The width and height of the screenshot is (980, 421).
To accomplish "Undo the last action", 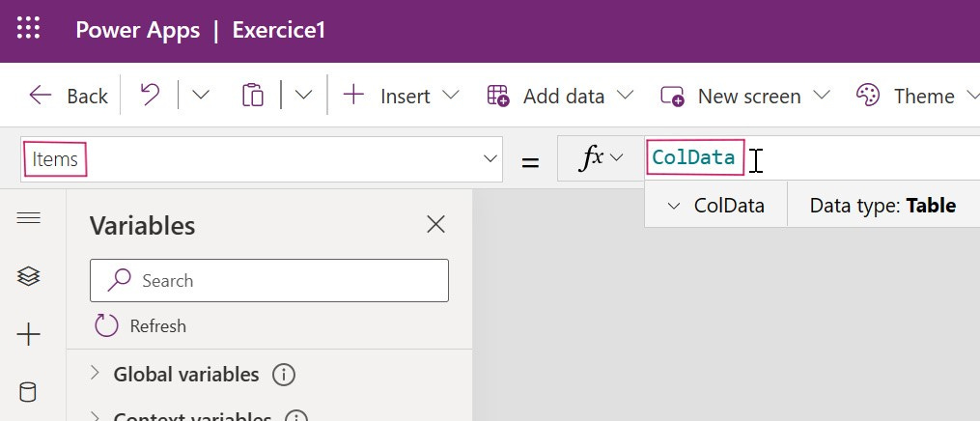I will [150, 96].
